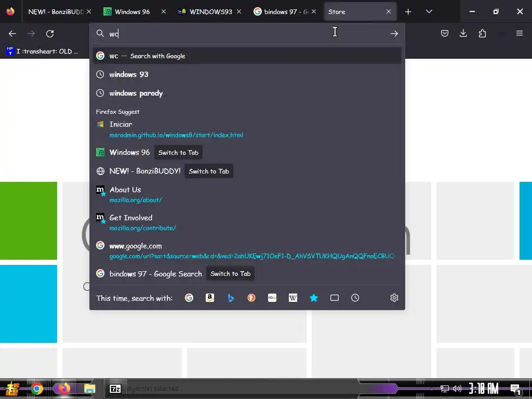Search this time with Google icon
The image size is (532, 399).
tap(189, 298)
